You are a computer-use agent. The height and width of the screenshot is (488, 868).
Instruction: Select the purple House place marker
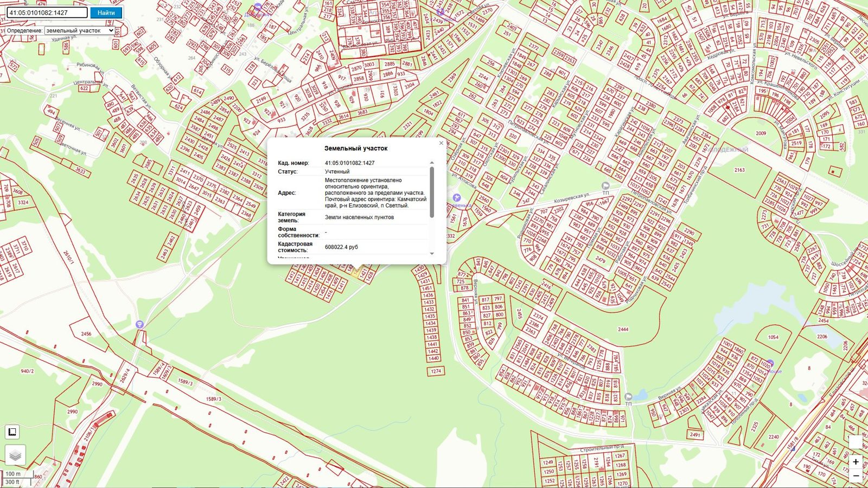770,364
